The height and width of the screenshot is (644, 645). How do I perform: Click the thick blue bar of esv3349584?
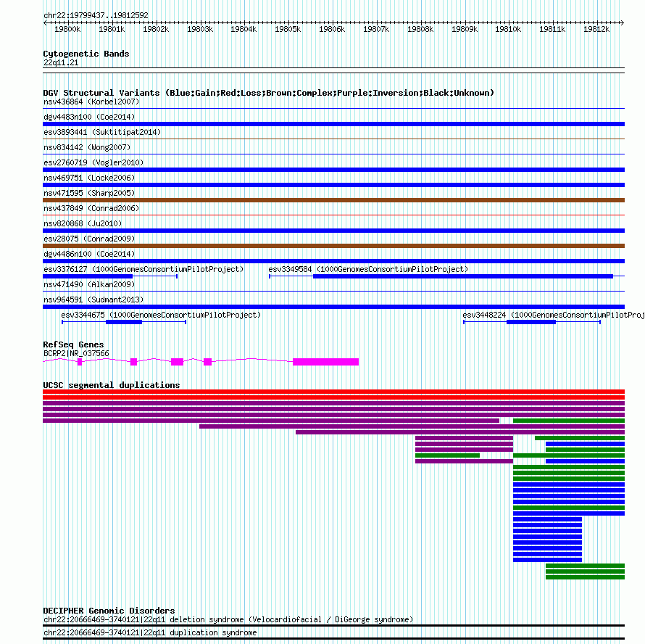pyautogui.click(x=463, y=276)
